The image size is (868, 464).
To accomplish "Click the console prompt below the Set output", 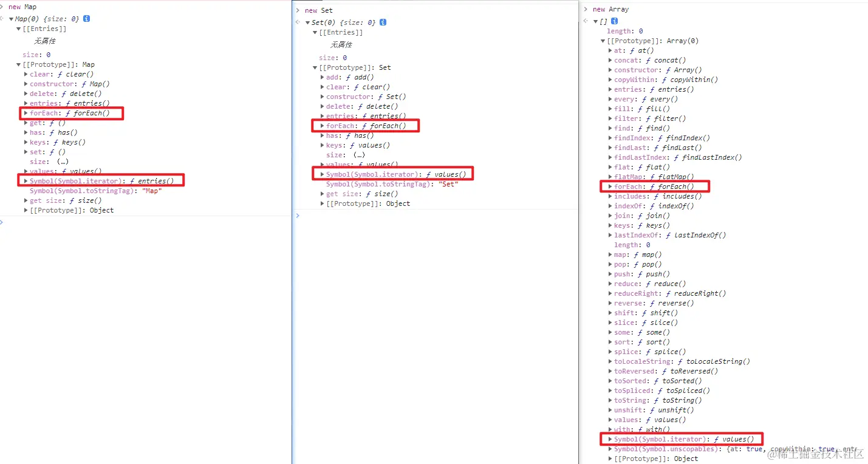I will [435, 216].
